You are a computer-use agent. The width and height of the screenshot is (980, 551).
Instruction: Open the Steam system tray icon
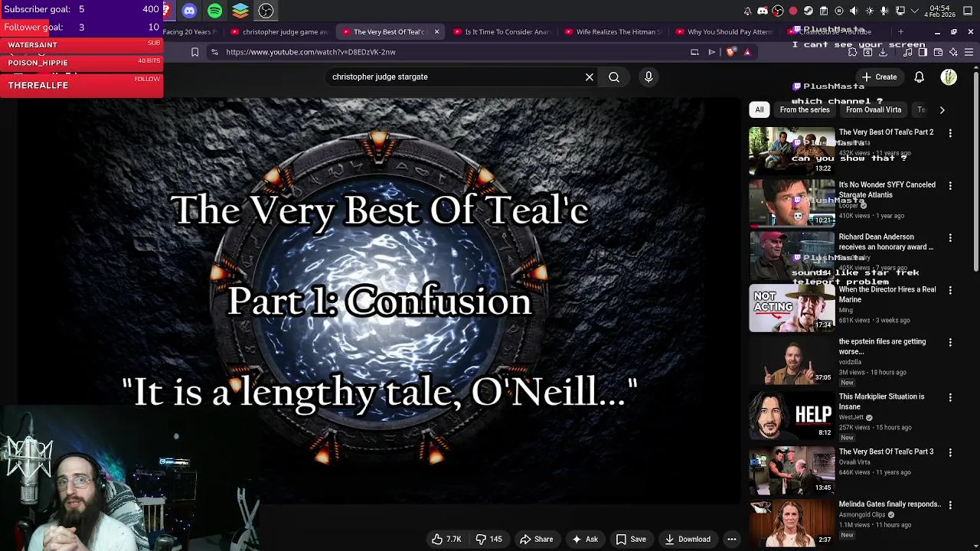click(808, 11)
